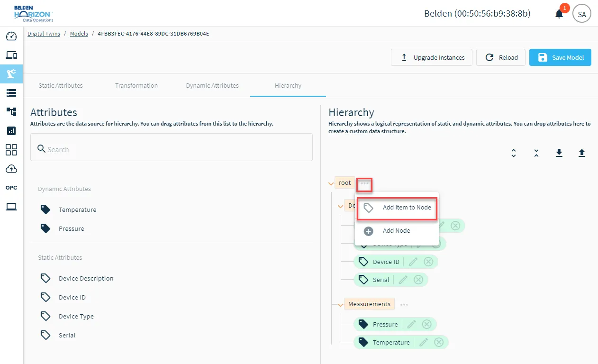Open the four-squares grid icon in sidebar
The height and width of the screenshot is (364, 598).
[11, 150]
